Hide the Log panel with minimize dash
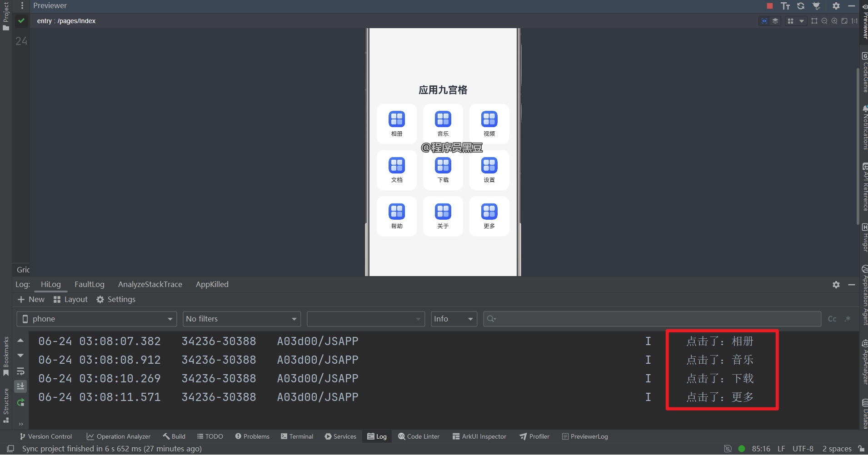Screen dimensions: 868x455 (x=852, y=285)
